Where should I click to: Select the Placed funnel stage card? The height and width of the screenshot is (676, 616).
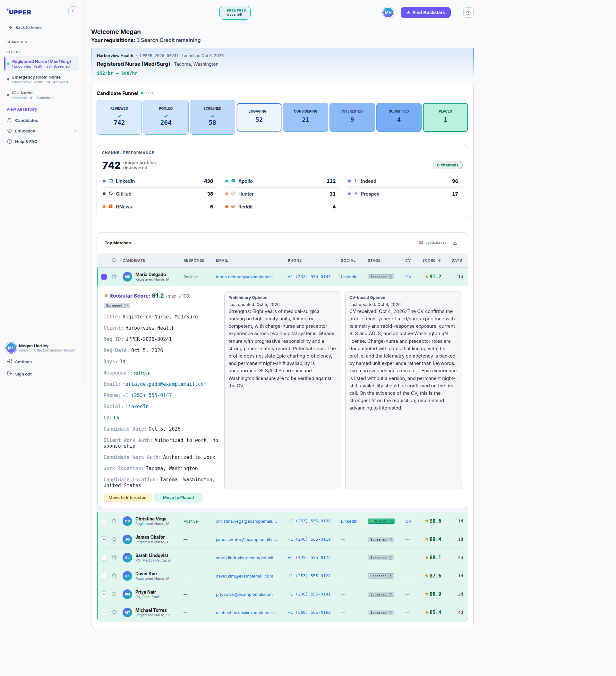pos(445,117)
